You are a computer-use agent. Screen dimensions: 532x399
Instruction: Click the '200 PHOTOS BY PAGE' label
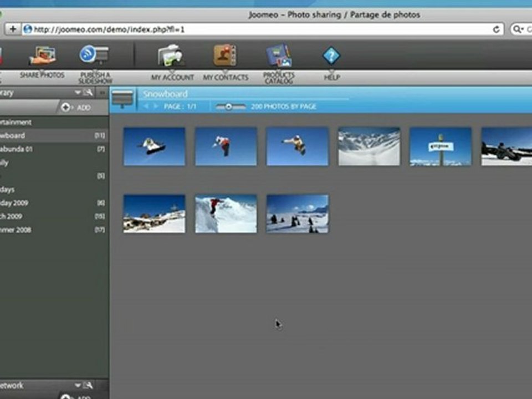click(x=284, y=106)
